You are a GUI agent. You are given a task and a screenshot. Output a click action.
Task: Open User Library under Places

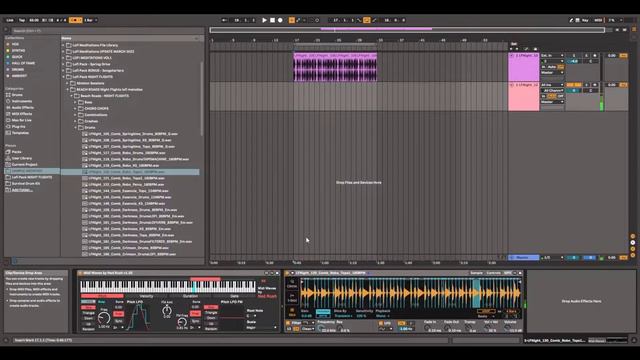pos(22,158)
